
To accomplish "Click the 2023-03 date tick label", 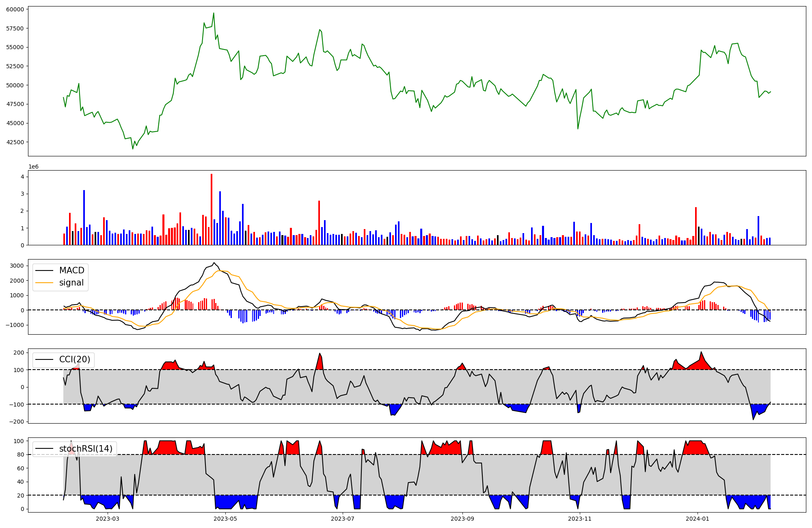I will 108,519.
